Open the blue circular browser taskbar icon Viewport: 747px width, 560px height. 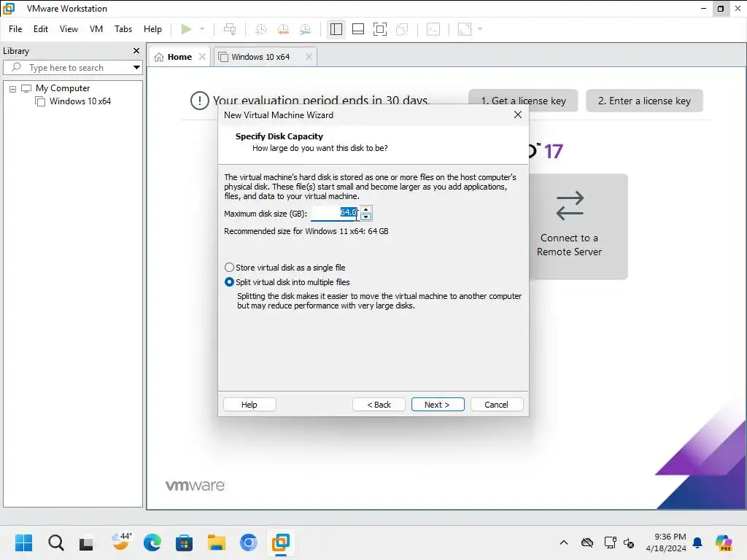pyautogui.click(x=248, y=542)
